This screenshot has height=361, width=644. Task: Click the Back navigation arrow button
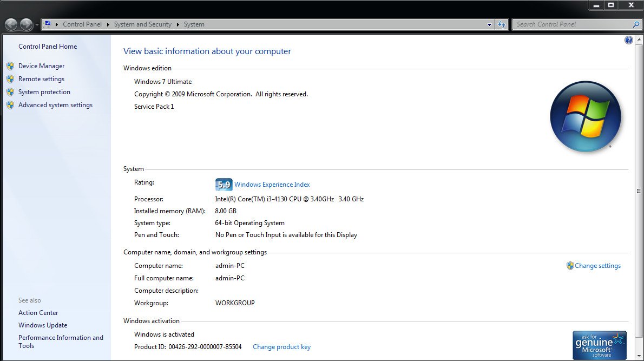pyautogui.click(x=11, y=25)
